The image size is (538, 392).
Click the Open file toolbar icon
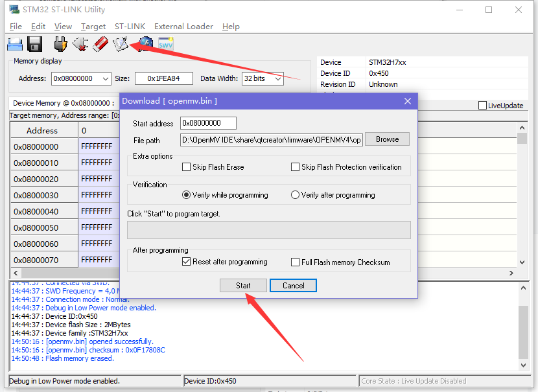click(x=15, y=44)
